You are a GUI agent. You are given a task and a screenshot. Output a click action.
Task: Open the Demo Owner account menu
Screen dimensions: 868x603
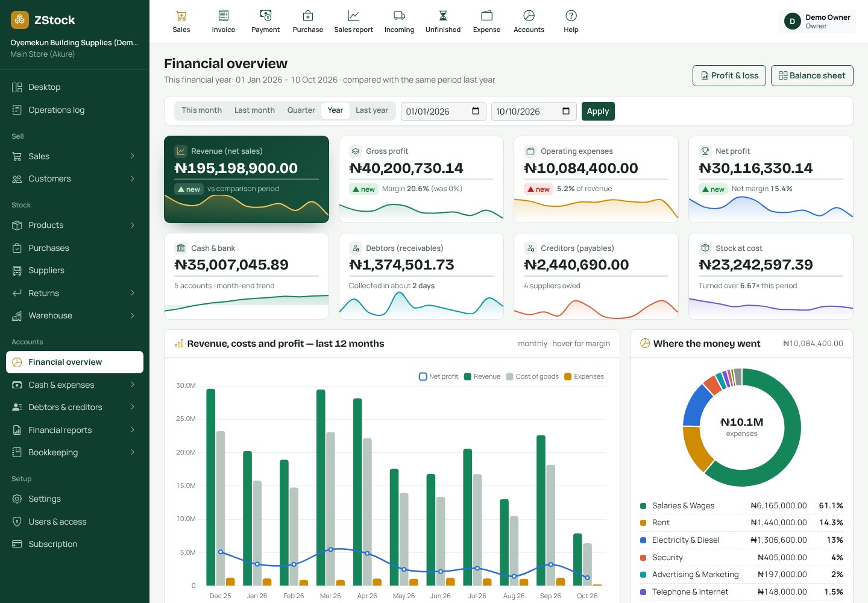[817, 21]
